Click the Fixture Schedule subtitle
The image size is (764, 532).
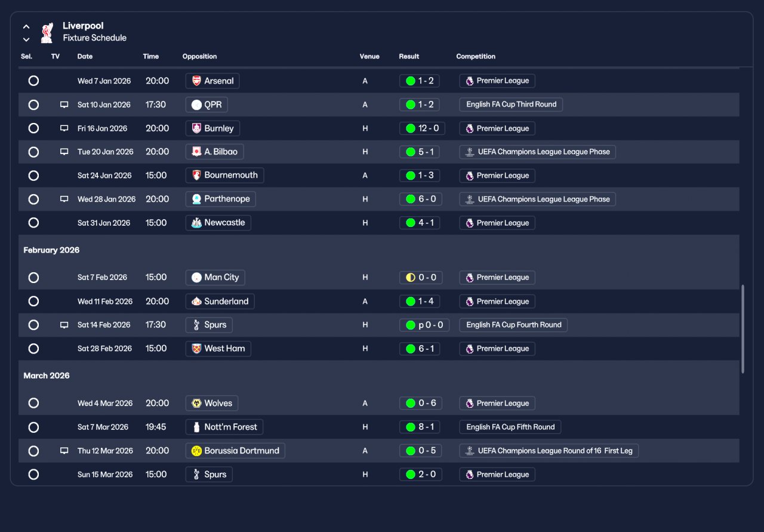95,38
